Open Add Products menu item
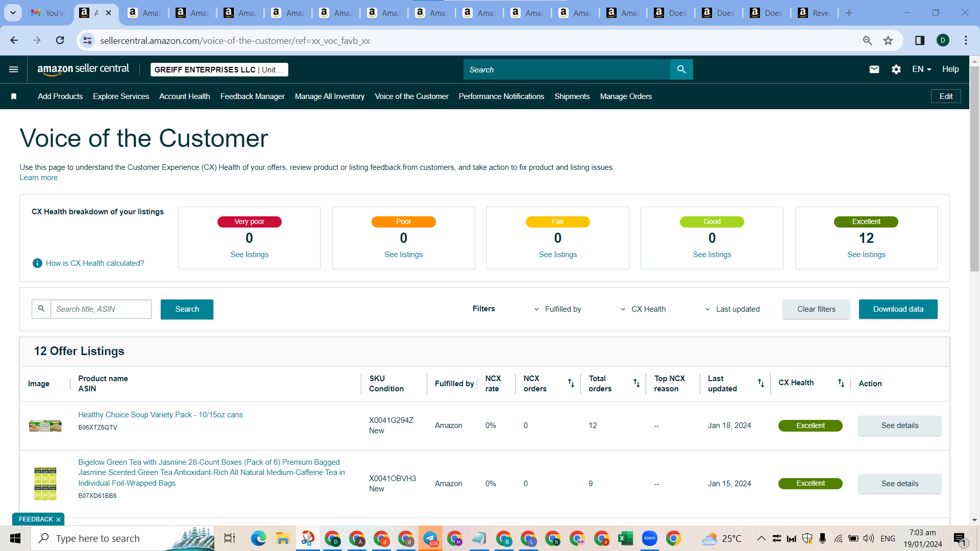 pyautogui.click(x=60, y=96)
